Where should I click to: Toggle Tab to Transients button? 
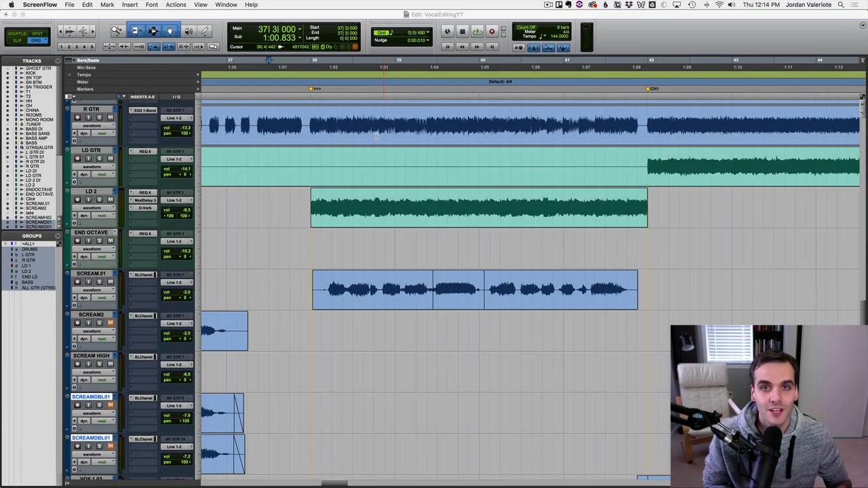pos(124,47)
